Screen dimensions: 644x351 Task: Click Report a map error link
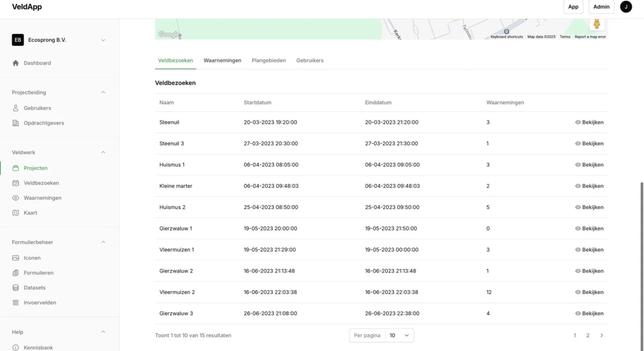tap(590, 37)
